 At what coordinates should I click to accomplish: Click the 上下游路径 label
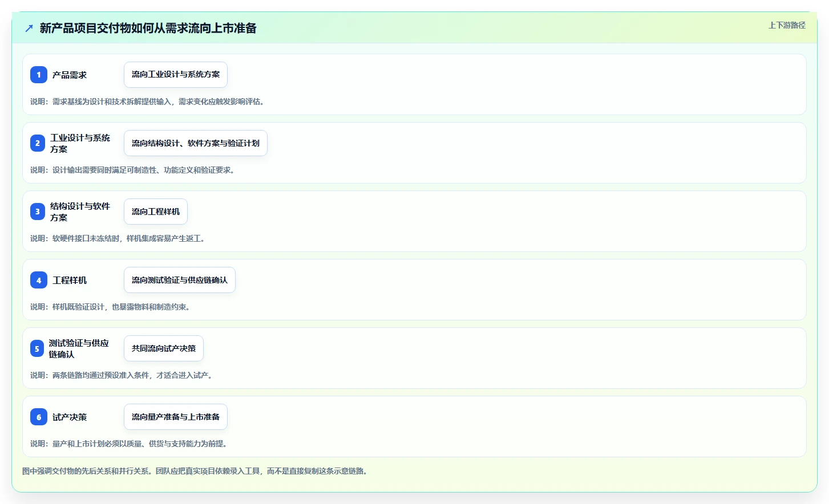(787, 25)
